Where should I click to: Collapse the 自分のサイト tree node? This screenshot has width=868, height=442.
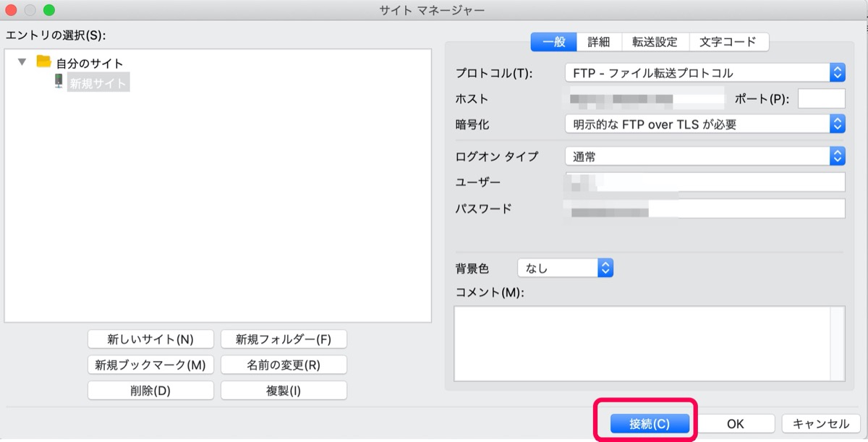pos(22,62)
